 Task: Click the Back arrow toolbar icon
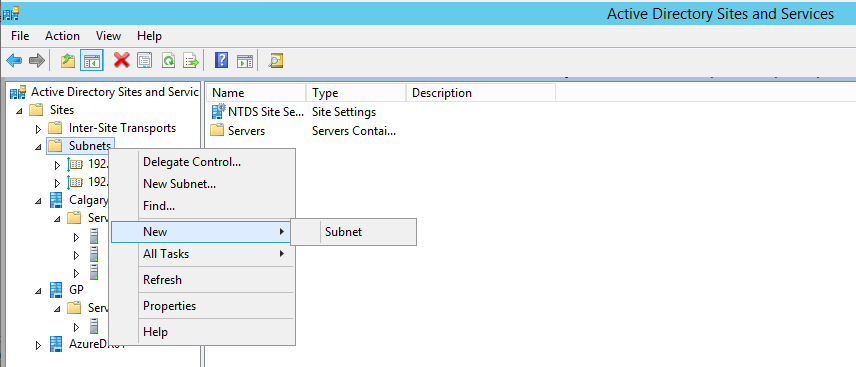click(x=14, y=60)
